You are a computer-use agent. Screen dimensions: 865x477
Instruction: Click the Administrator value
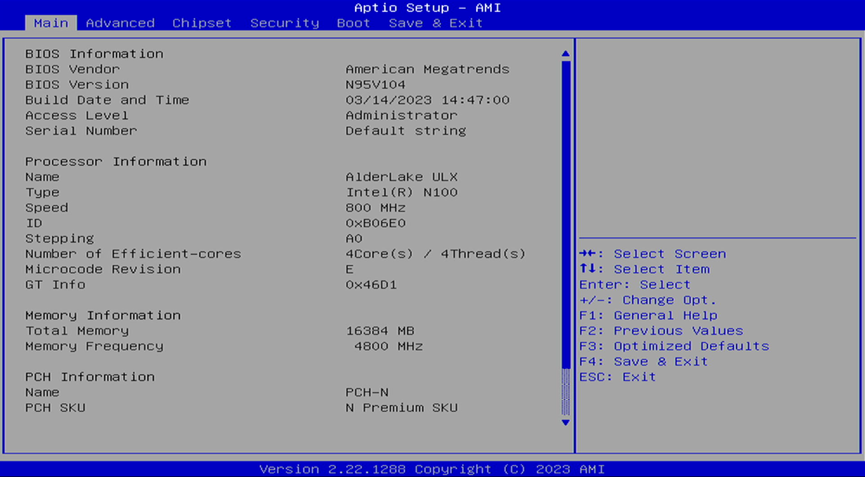(x=402, y=115)
